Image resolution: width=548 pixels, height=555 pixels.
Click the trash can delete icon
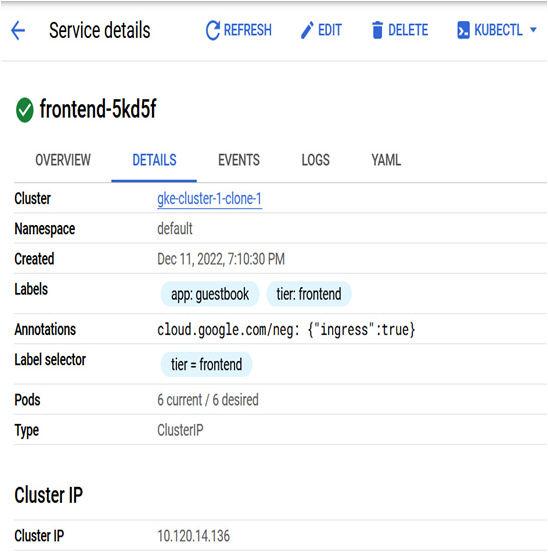point(377,30)
